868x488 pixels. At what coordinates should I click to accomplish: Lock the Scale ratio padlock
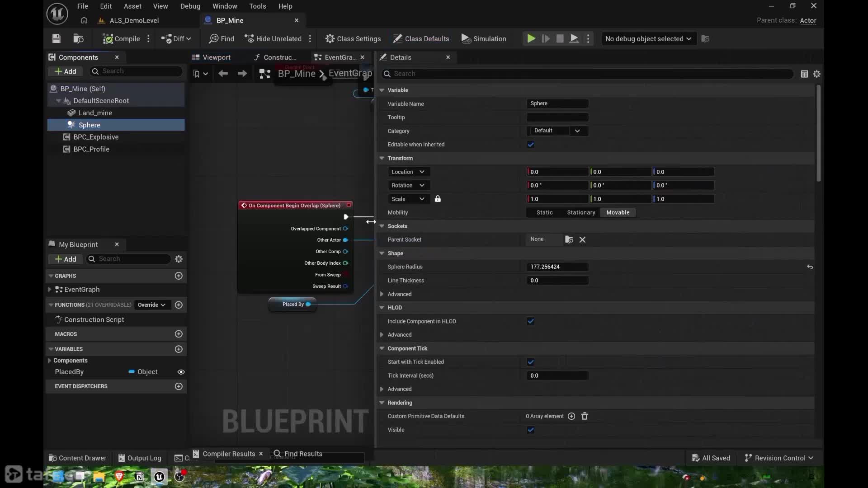[x=438, y=199]
